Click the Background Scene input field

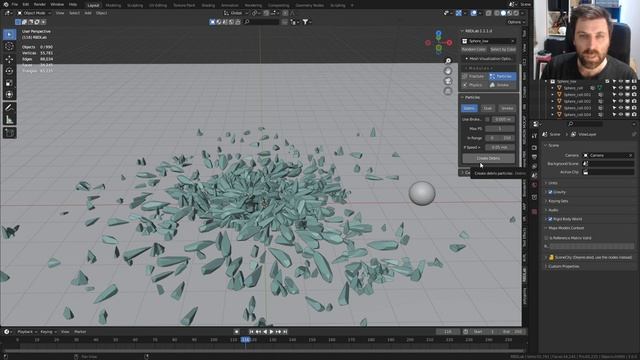(608, 164)
